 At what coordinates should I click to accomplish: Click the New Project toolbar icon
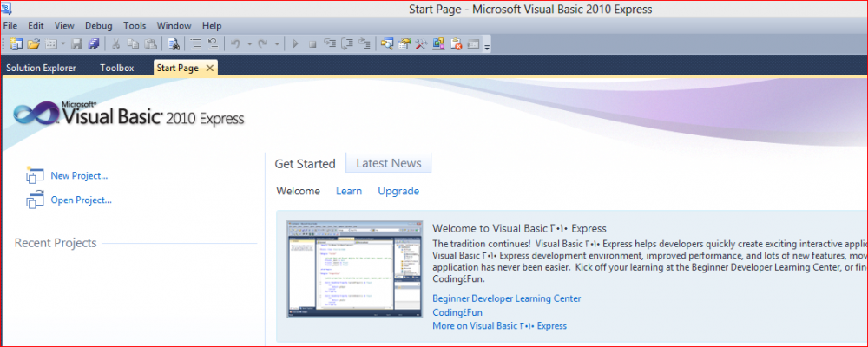point(16,43)
